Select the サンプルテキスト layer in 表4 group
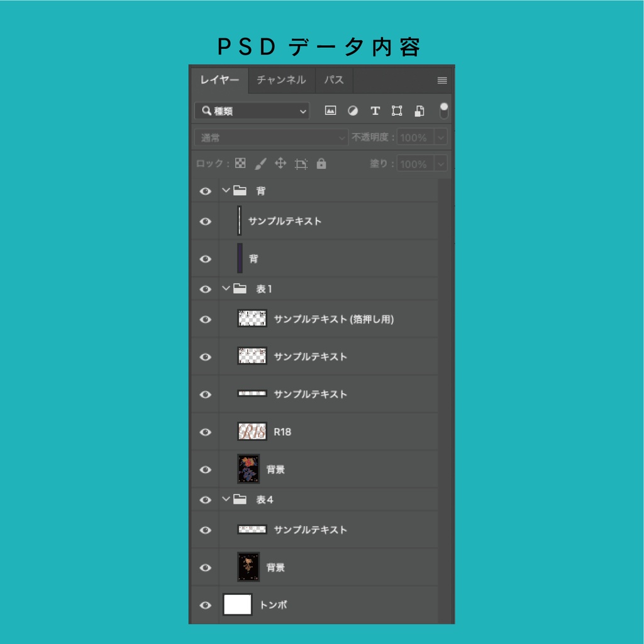Viewport: 644px width, 644px height. 314,530
